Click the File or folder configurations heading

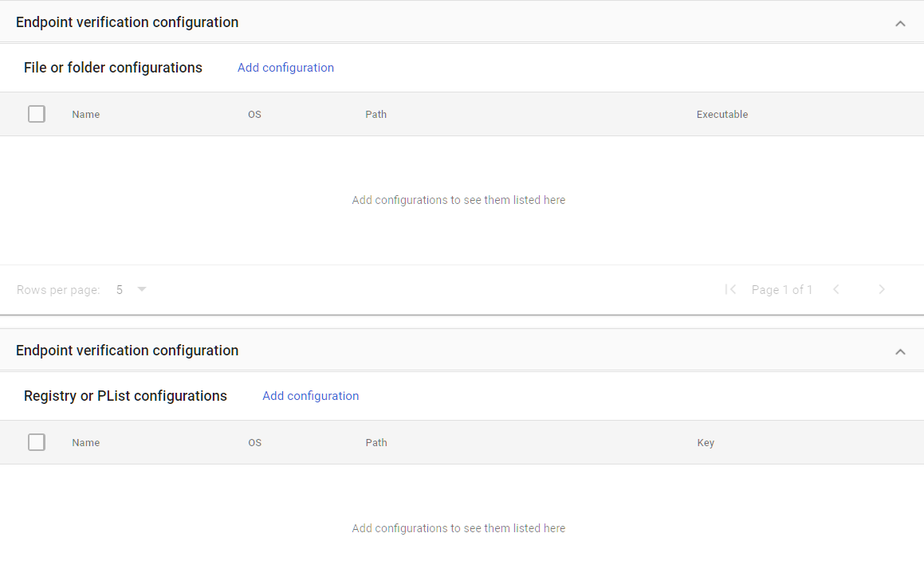pyautogui.click(x=112, y=68)
